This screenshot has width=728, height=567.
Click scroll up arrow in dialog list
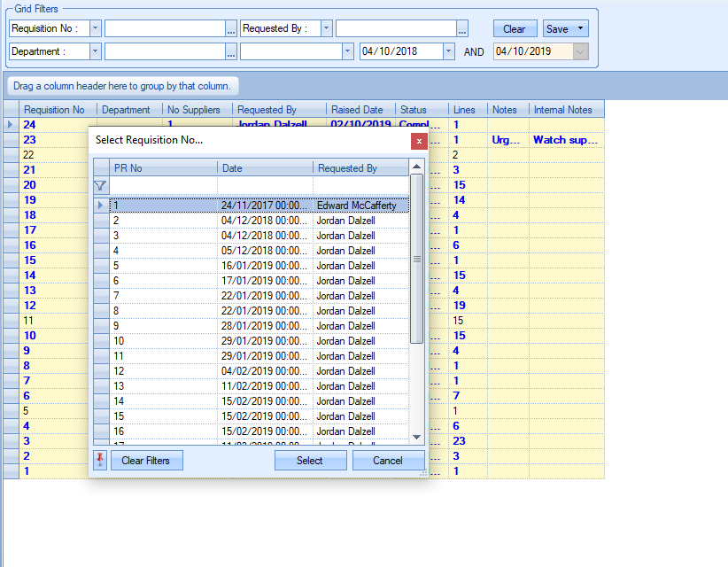[x=417, y=167]
